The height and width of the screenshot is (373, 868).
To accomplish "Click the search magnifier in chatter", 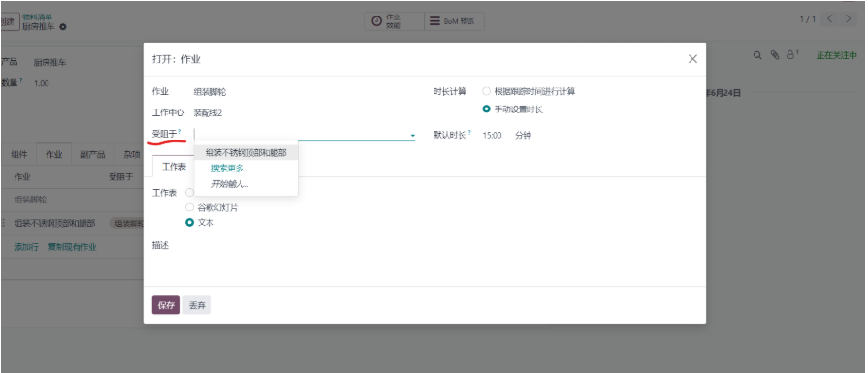I will click(757, 55).
